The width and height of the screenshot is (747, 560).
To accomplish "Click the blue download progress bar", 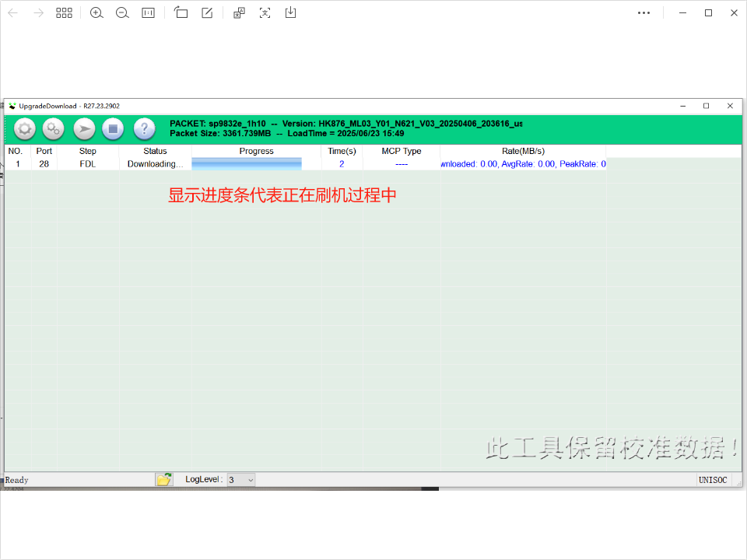I will 247,164.
